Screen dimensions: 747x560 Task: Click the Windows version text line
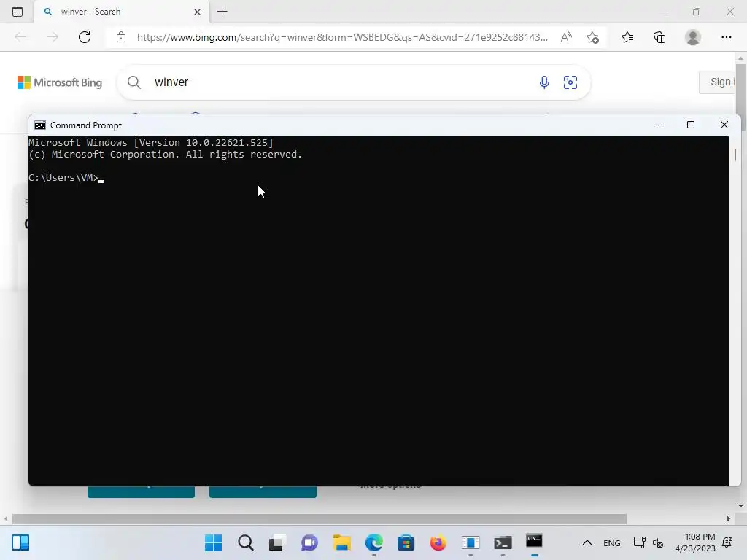(151, 142)
